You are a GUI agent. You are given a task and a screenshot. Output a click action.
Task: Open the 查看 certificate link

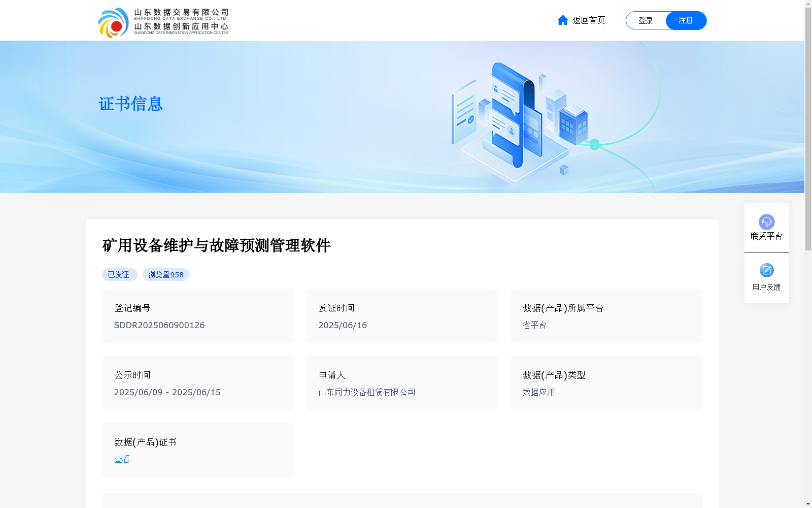(x=122, y=459)
